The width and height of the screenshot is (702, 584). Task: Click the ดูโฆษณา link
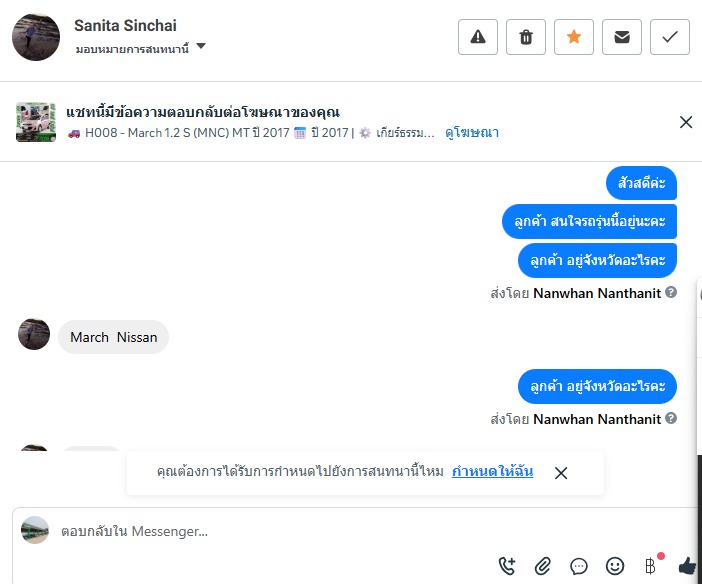point(472,132)
